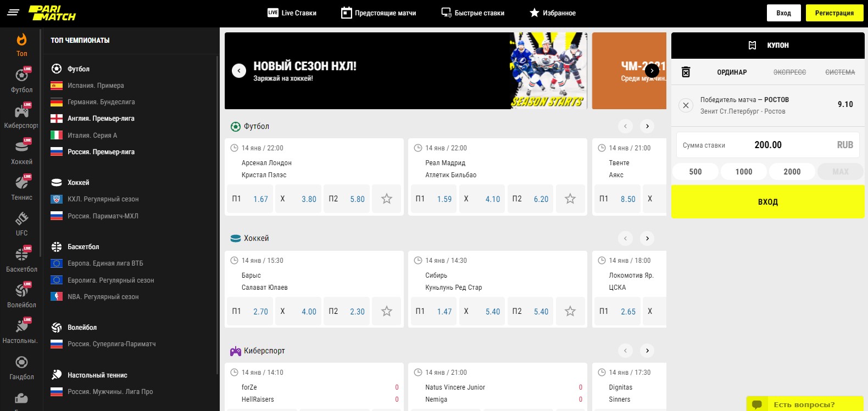Bet П1 1.67 on Арсенал Лондон
Viewport: 868px width, 411px height.
pyautogui.click(x=250, y=199)
